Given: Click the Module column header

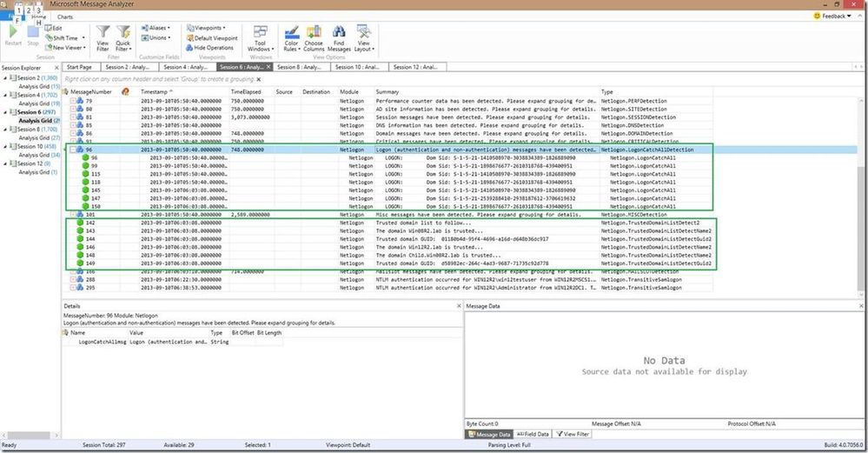Looking at the screenshot, I should 349,92.
